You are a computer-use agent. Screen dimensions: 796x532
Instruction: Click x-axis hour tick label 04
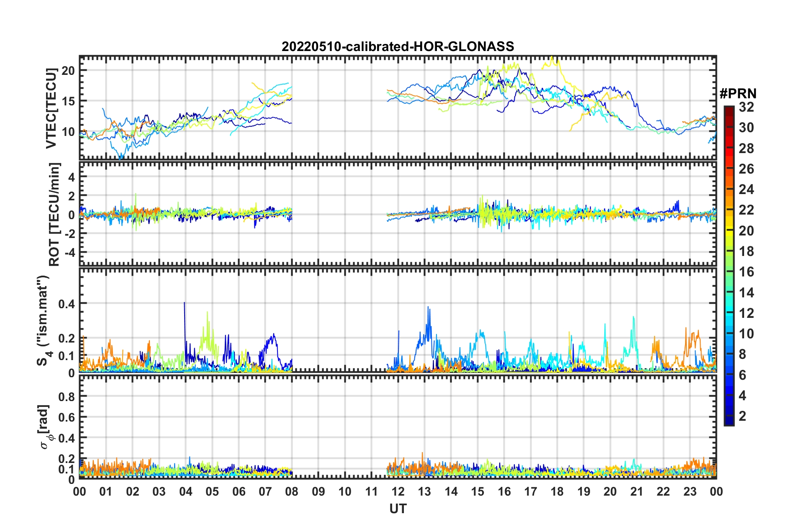click(185, 491)
